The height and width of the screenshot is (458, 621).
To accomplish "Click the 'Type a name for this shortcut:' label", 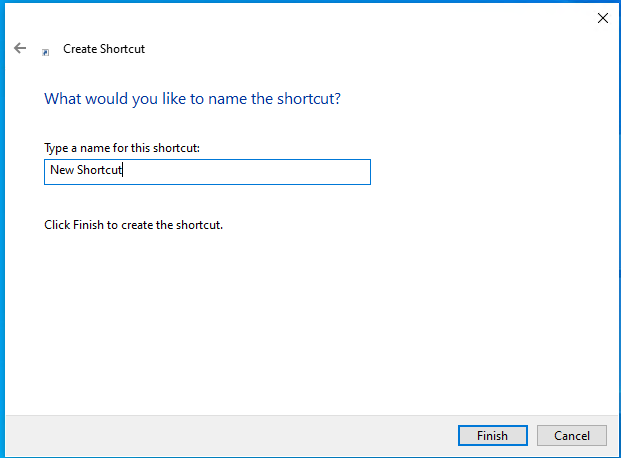I will [x=122, y=148].
